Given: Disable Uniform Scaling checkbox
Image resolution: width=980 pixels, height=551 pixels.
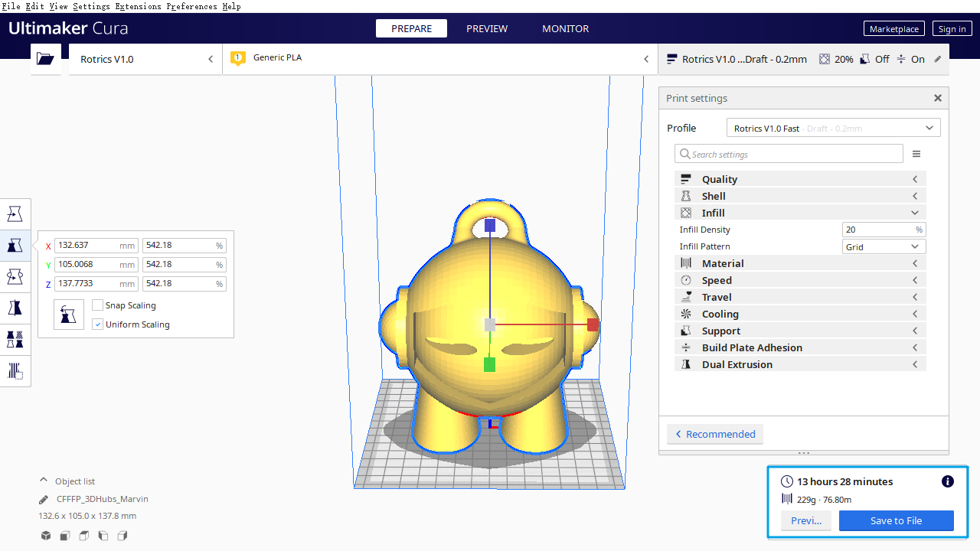Looking at the screenshot, I should coord(97,324).
